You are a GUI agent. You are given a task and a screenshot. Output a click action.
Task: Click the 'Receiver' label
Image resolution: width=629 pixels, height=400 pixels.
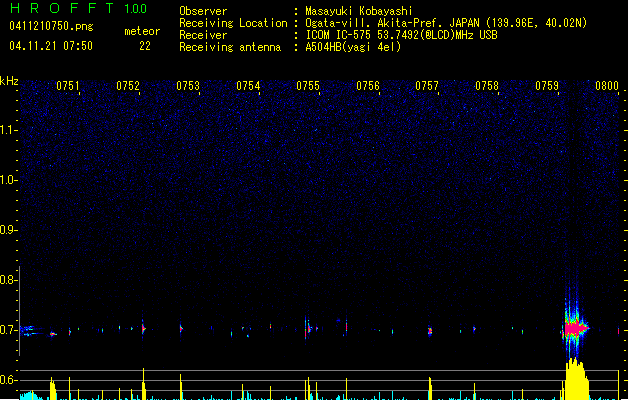(x=203, y=35)
